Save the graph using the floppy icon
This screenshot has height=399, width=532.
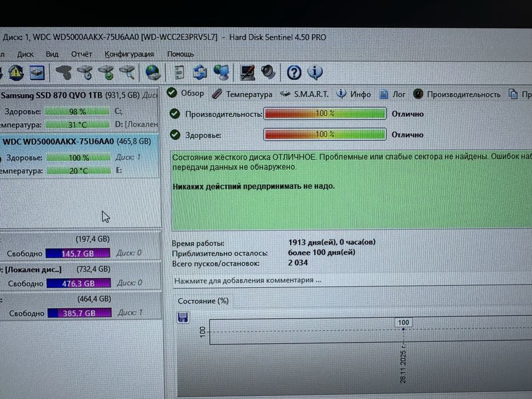[x=183, y=317]
